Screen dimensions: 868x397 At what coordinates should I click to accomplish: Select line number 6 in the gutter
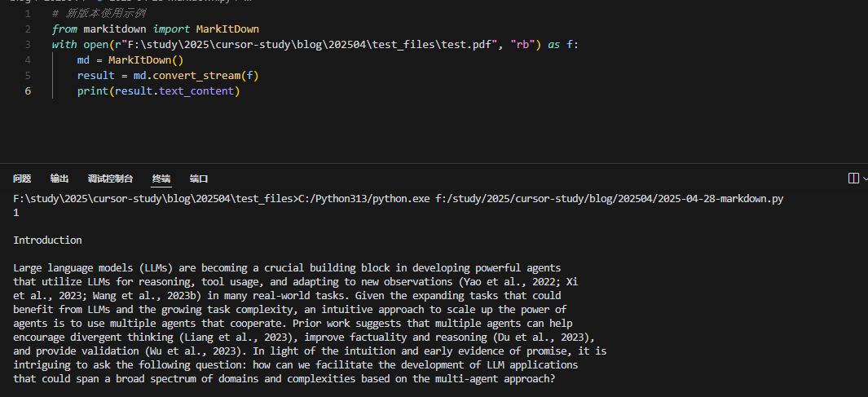pos(28,90)
